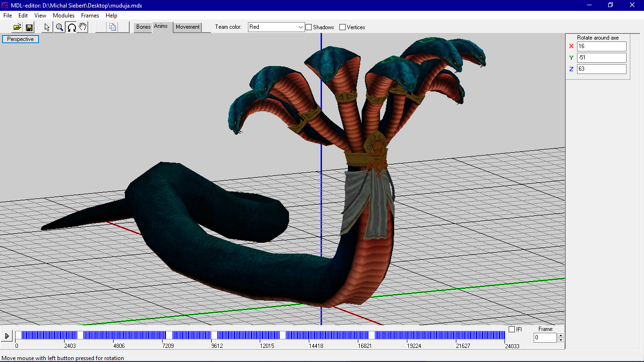The width and height of the screenshot is (644, 362).
Task: Save the model with floppy disk icon
Action: (29, 27)
